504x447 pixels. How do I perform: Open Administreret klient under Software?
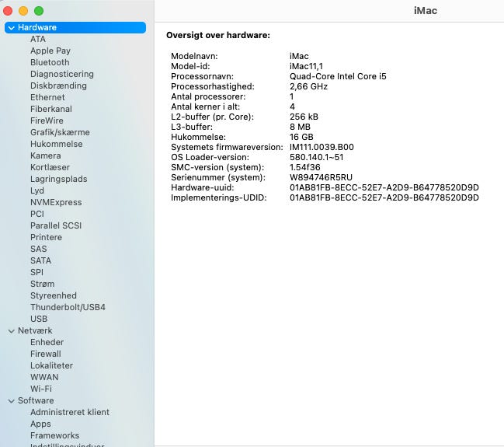click(70, 412)
